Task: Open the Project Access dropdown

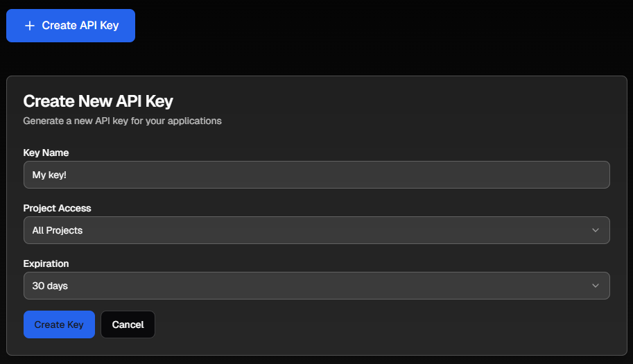Action: click(x=316, y=230)
